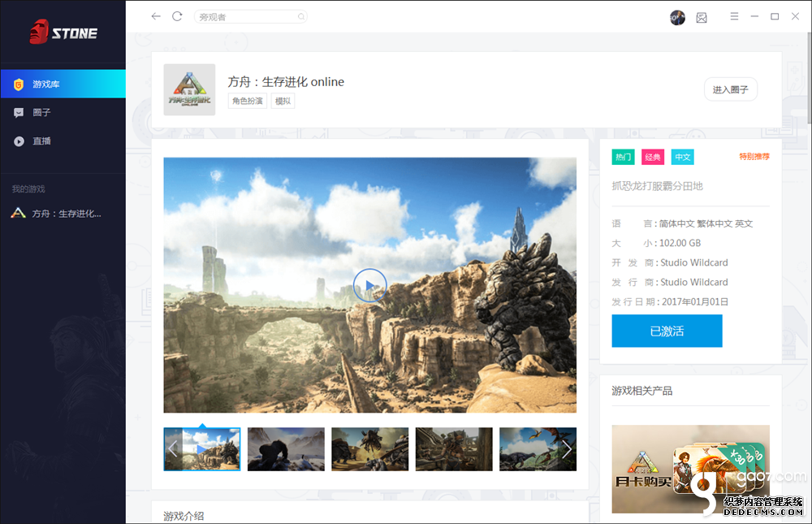Open the 月卡购买 product banner
Viewport: 812px width, 524px height.
coord(690,469)
